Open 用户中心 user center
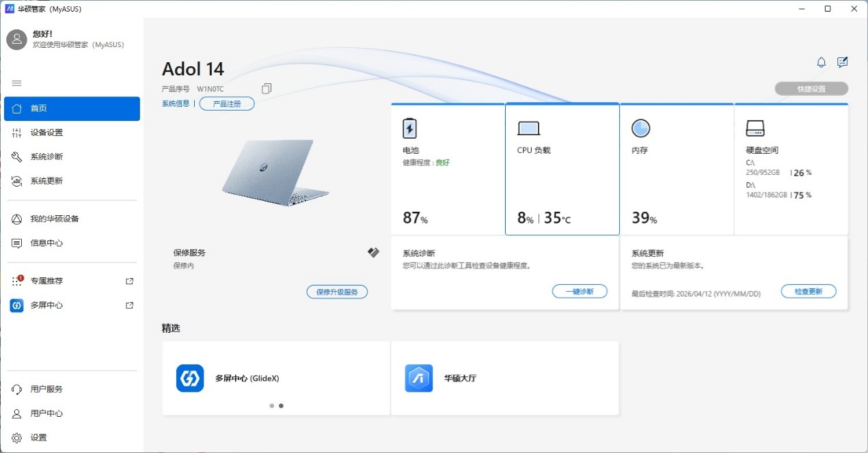The height and width of the screenshot is (453, 868). [x=72, y=413]
